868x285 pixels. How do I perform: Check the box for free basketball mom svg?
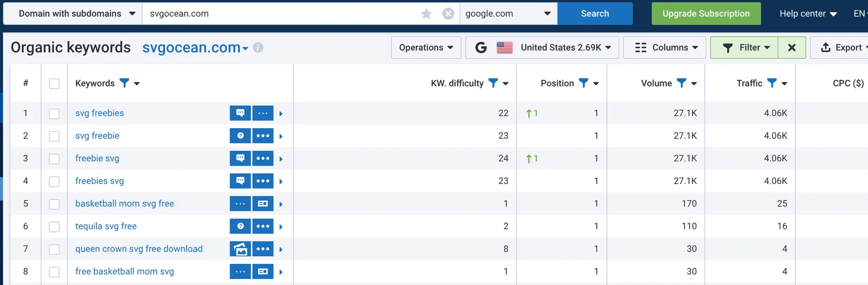[x=54, y=272]
